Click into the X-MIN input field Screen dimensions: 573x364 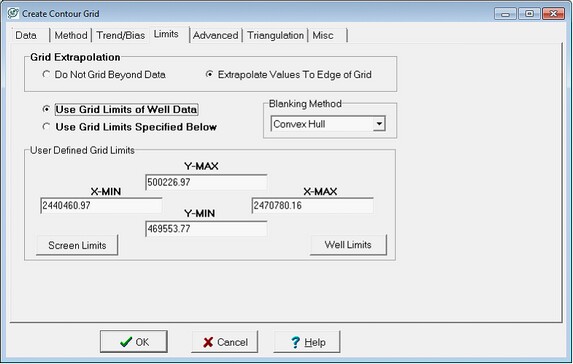click(x=101, y=205)
